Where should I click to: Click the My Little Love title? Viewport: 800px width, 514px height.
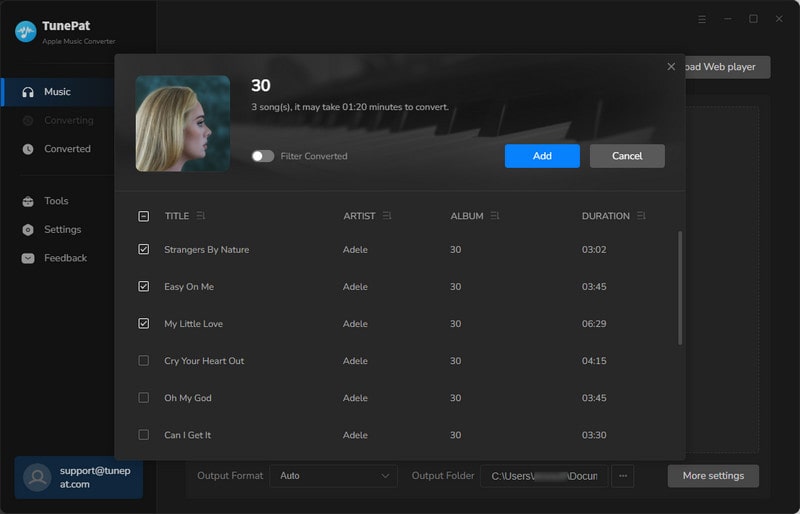193,324
